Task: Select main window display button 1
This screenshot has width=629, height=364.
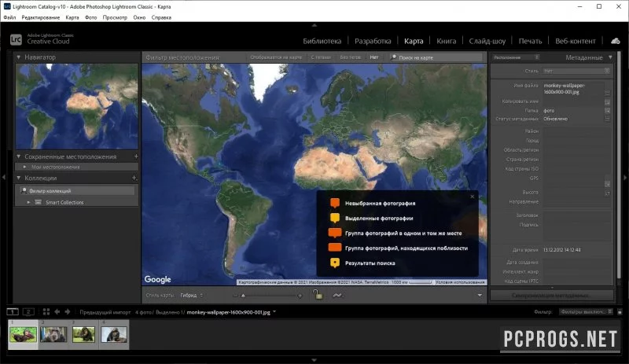Action: point(13,312)
